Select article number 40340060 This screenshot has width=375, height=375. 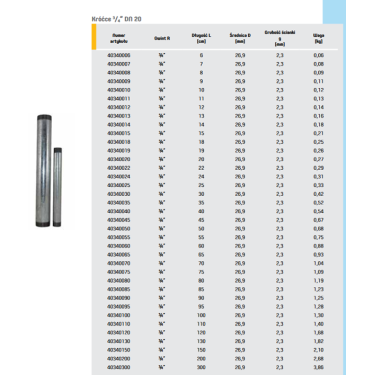pyautogui.click(x=119, y=246)
